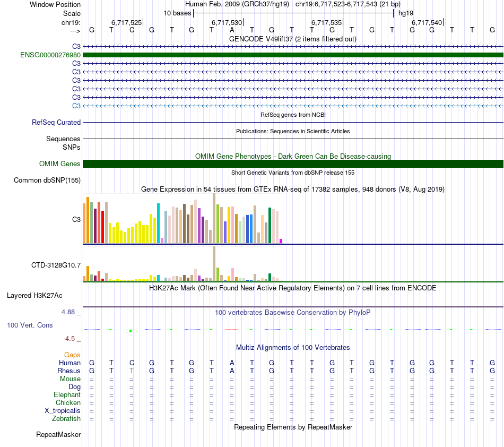
Task: Click the 10 bases scale bar label
Action: click(x=177, y=13)
